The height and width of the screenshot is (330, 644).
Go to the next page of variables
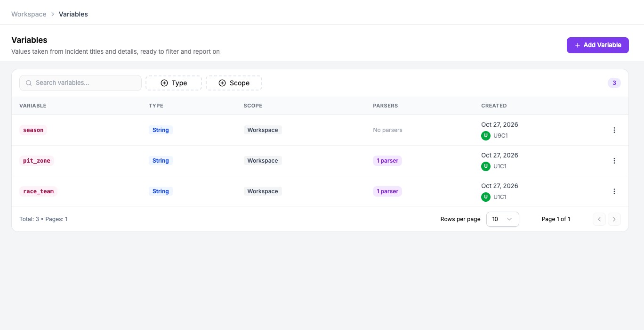coord(614,219)
